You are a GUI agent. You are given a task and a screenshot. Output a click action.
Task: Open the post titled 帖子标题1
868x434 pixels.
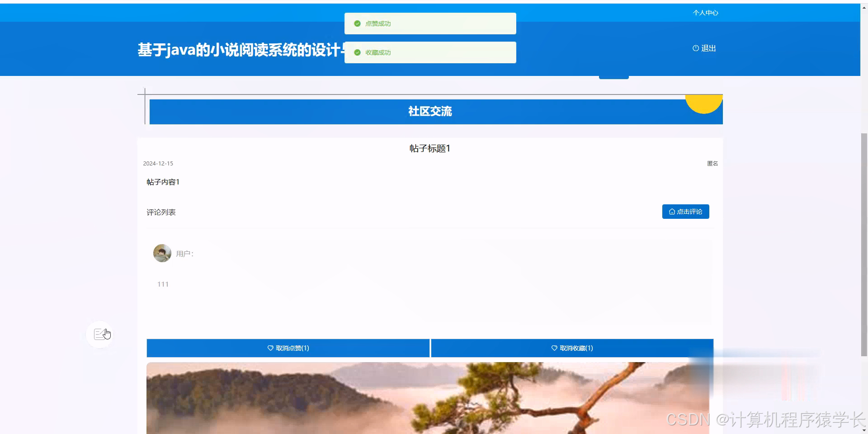point(429,148)
